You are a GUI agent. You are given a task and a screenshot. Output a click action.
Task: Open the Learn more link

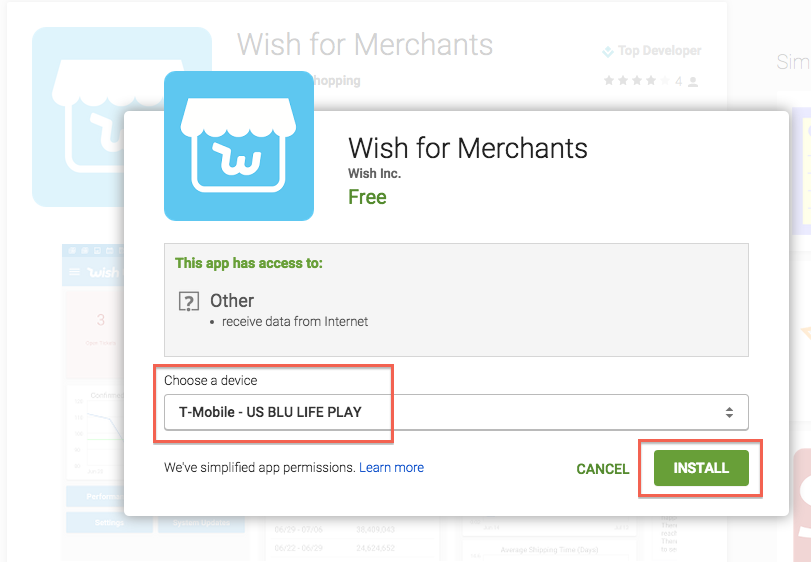[392, 467]
